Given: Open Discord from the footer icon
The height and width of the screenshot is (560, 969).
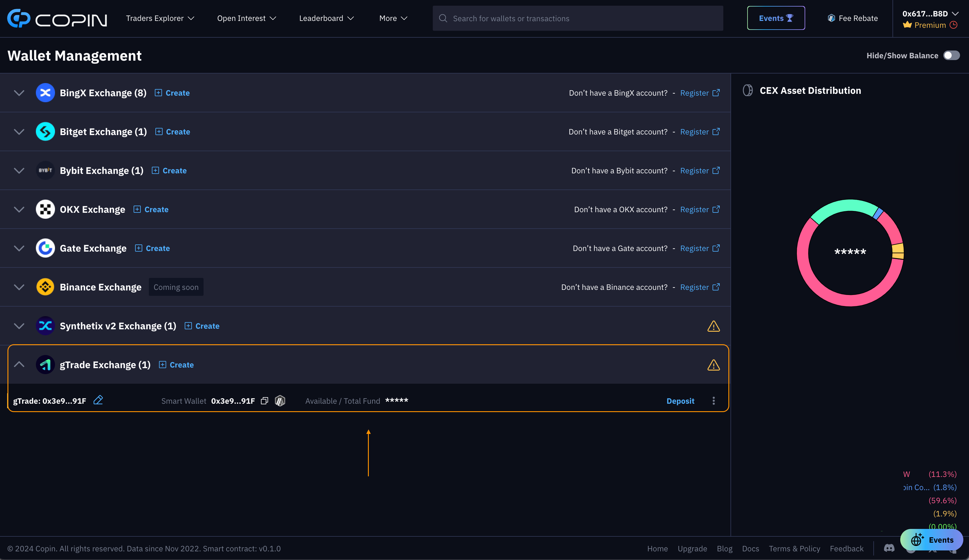Looking at the screenshot, I should pyautogui.click(x=889, y=548).
